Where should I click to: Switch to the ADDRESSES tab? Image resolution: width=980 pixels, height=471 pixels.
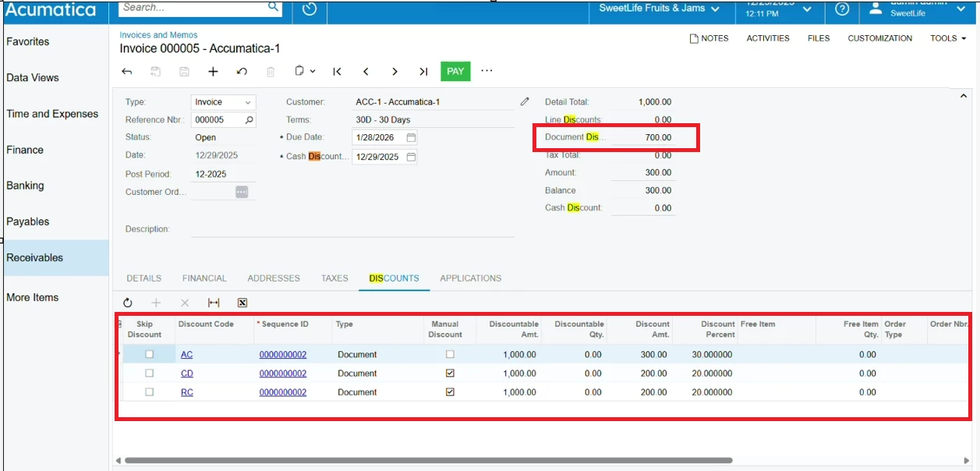click(274, 278)
